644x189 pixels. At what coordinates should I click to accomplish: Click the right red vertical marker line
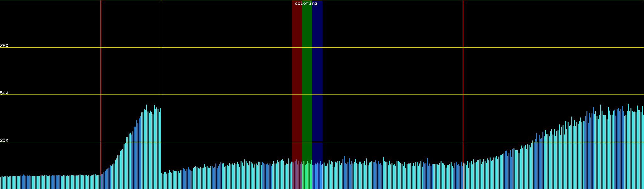point(463,63)
